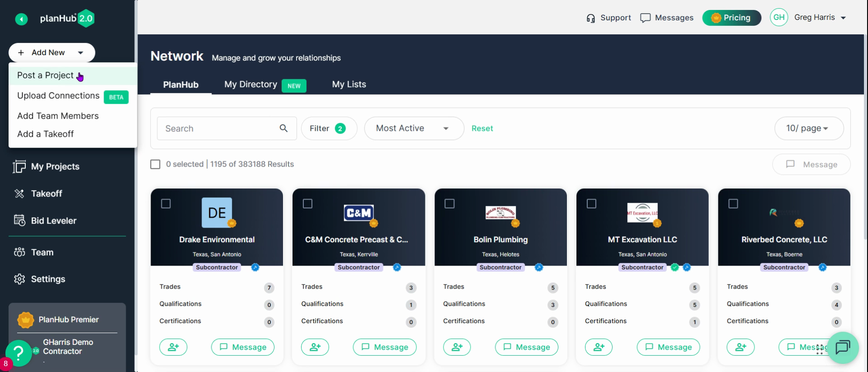
Task: Open Settings gear in sidebar
Action: point(39,279)
